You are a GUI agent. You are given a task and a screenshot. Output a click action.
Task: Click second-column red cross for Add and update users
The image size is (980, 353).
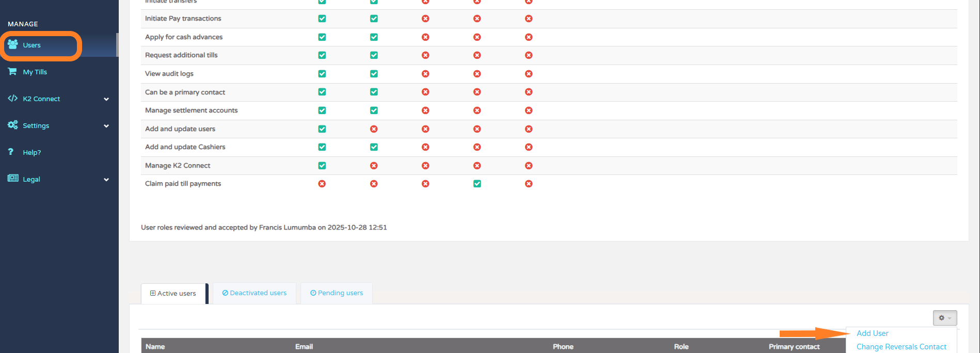(x=374, y=129)
